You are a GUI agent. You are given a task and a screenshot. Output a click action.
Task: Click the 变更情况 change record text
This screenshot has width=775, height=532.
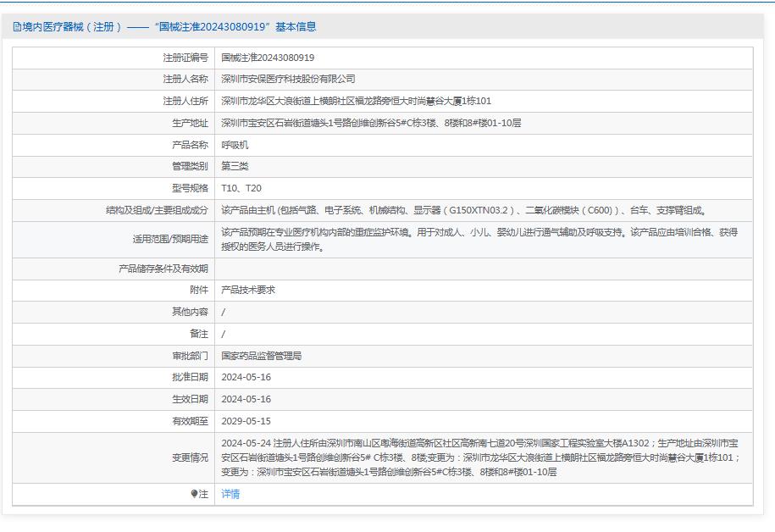click(480, 457)
